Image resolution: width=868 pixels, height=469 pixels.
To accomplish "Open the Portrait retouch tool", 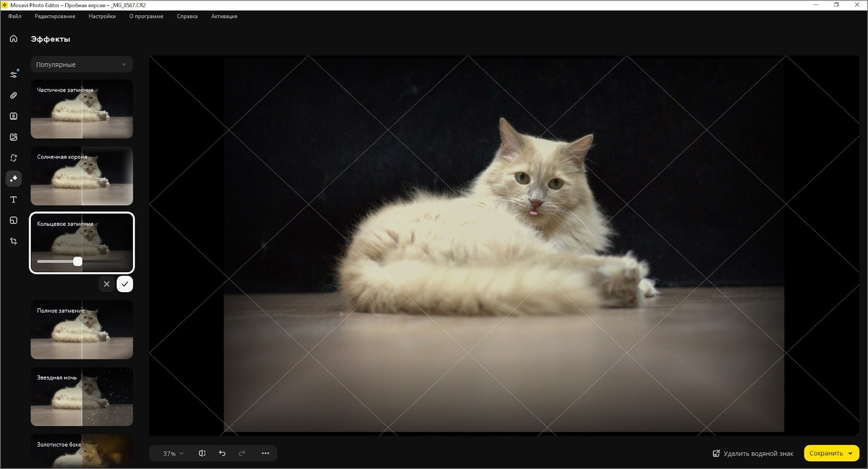I will [x=14, y=116].
